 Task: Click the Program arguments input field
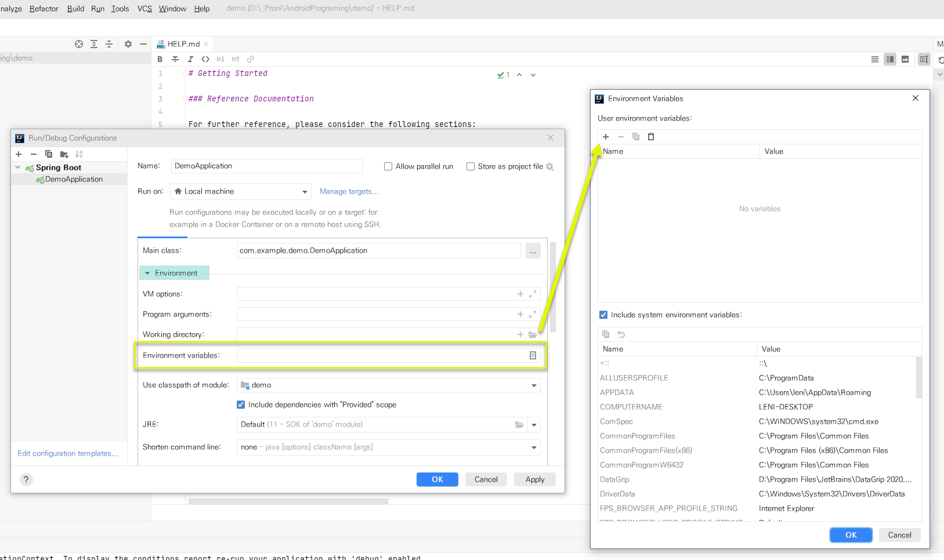(388, 314)
